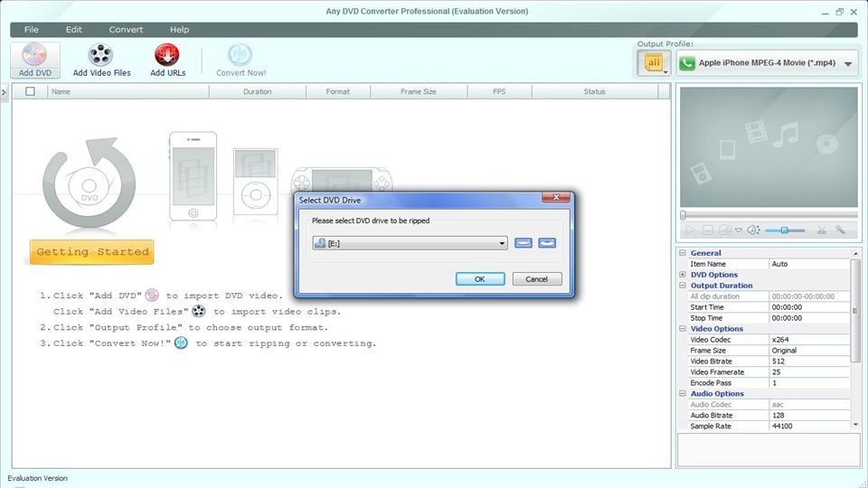The width and height of the screenshot is (868, 488).
Task: Click the stop button under preview
Action: tap(707, 230)
